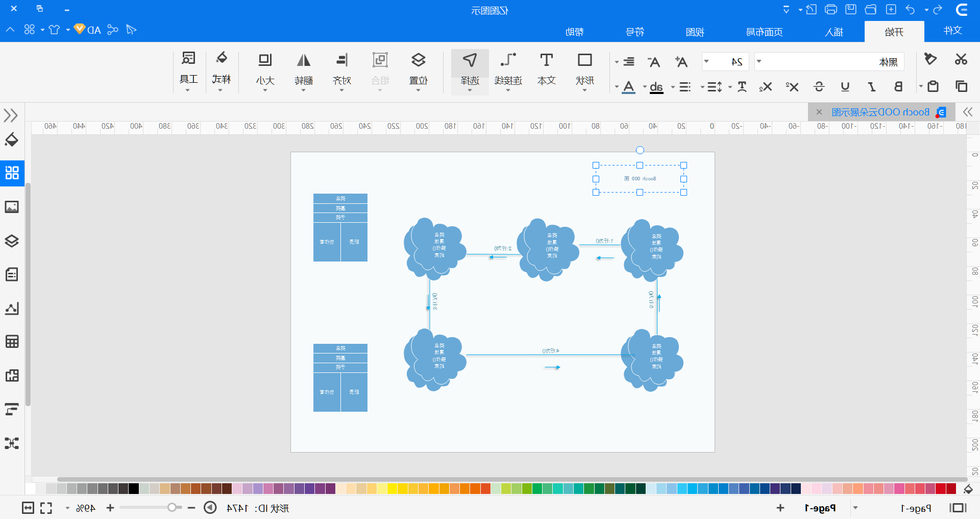The image size is (980, 519).
Task: Click zoom out minus button
Action: click(x=191, y=508)
